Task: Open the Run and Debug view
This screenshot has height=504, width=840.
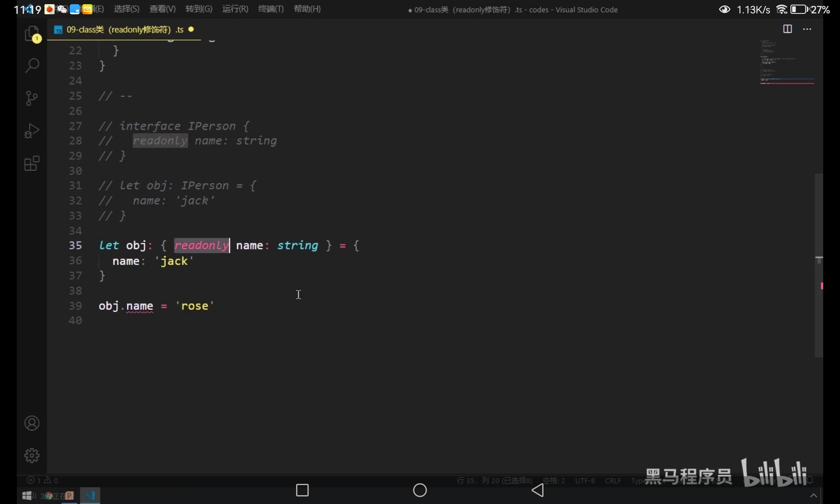Action: [x=32, y=131]
